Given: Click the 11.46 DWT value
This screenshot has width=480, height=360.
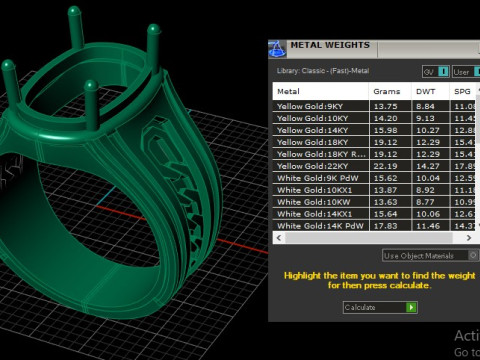Looking at the screenshot, I should [x=428, y=226].
